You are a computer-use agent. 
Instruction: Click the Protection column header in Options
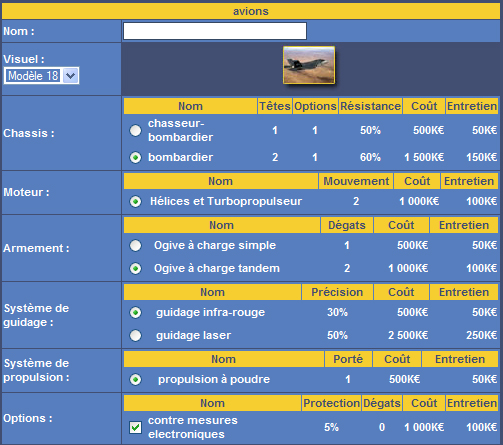point(331,403)
